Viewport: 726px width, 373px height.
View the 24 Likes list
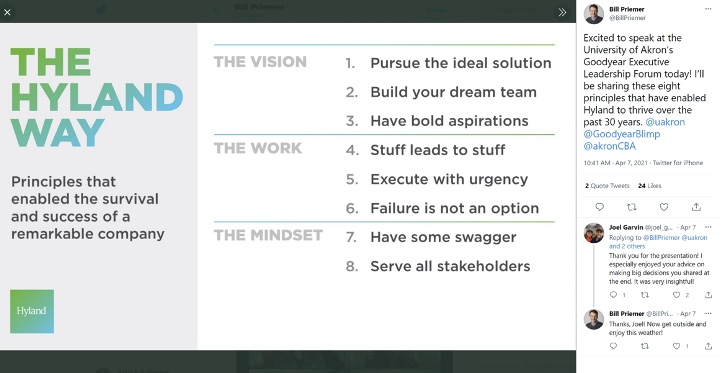[650, 186]
